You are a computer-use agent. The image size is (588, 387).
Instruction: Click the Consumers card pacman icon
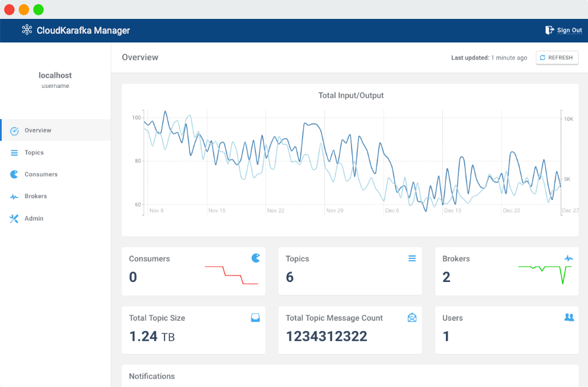point(255,258)
